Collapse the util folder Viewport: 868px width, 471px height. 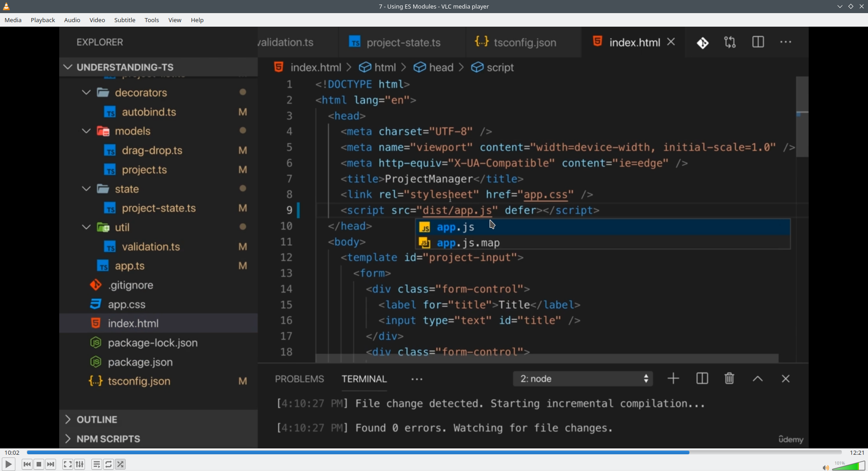click(158, 227)
